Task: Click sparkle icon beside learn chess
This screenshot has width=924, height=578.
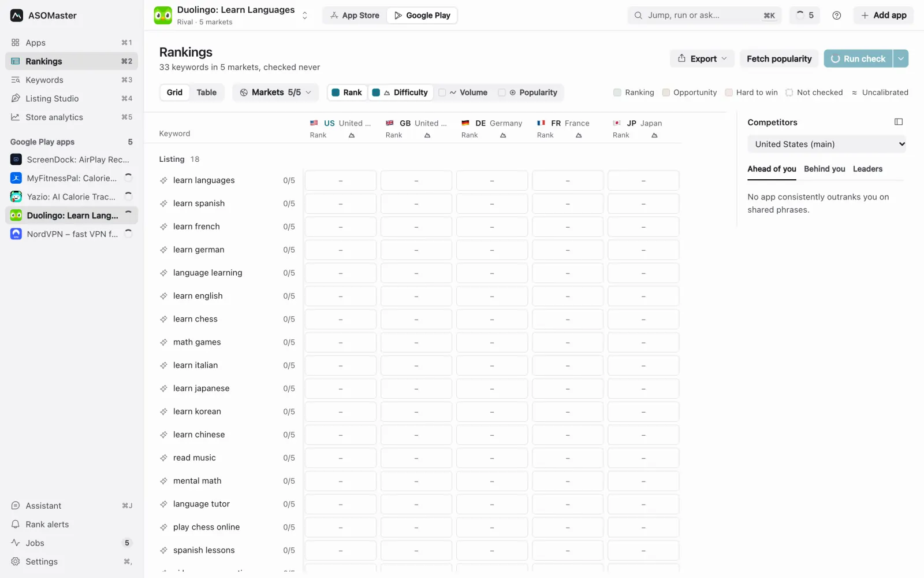Action: point(164,319)
